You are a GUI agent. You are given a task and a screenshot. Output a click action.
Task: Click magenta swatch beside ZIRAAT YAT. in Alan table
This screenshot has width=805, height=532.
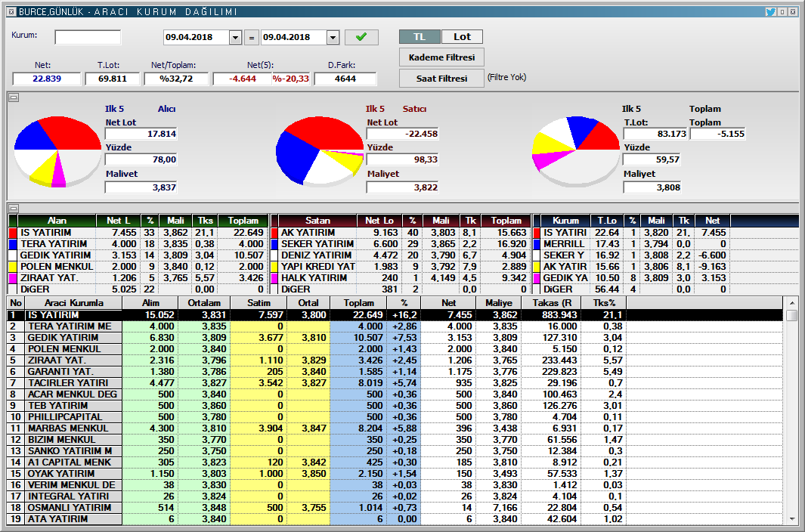pos(14,278)
